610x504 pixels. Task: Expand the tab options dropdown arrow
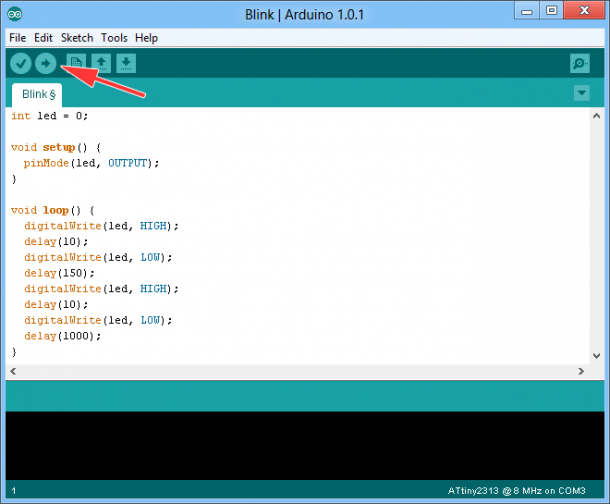pos(582,93)
